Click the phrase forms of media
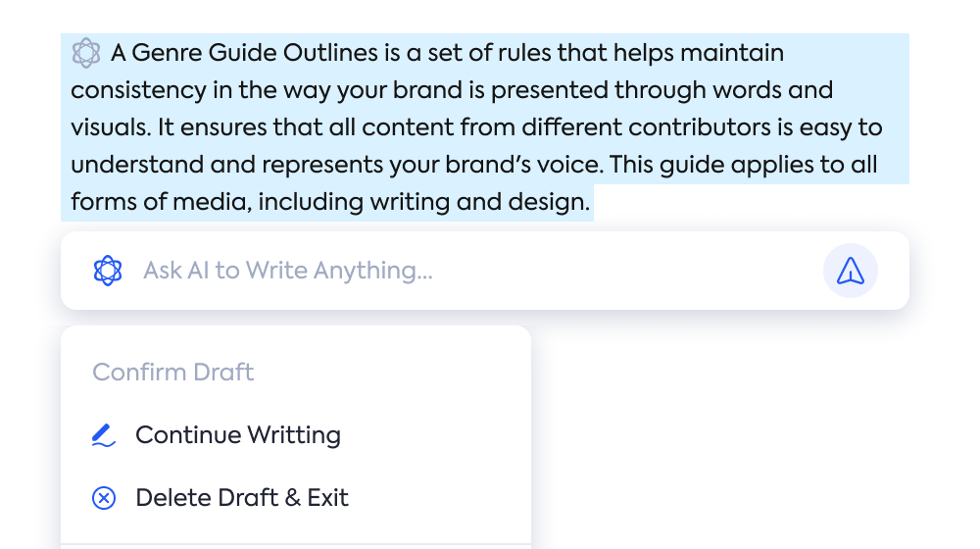Viewport: 980px width, 549px height. pos(162,203)
